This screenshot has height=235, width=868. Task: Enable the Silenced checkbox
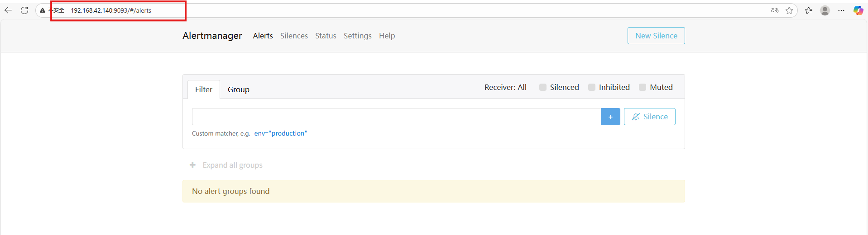pyautogui.click(x=543, y=87)
